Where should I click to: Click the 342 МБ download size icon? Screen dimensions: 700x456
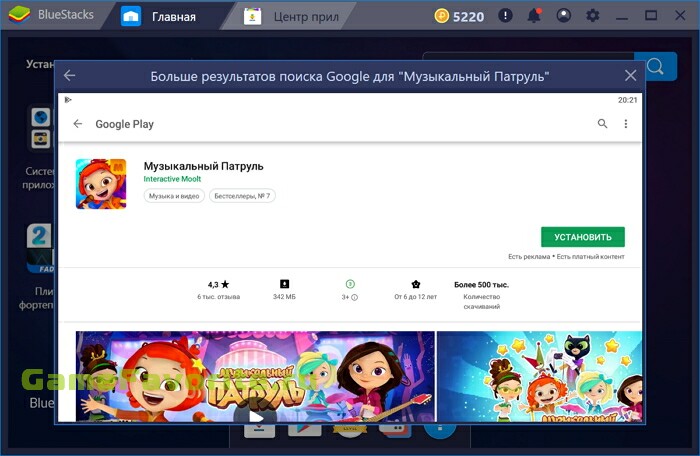pos(284,284)
